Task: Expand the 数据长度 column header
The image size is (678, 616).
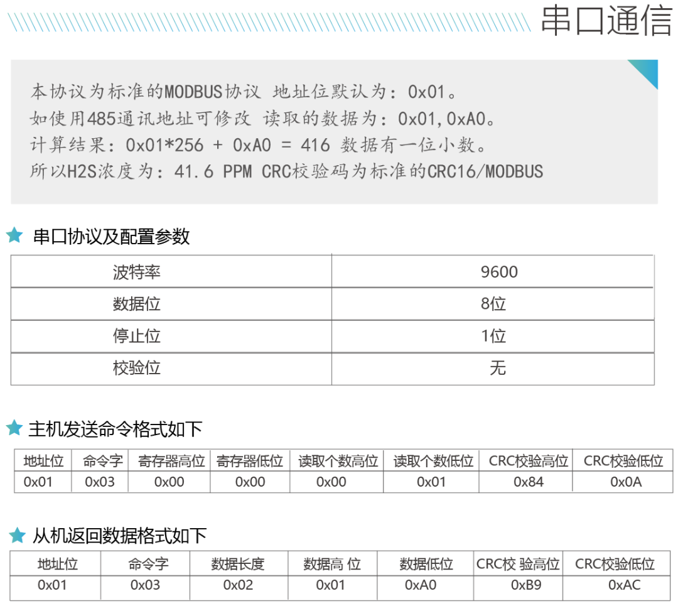Action: 237,563
